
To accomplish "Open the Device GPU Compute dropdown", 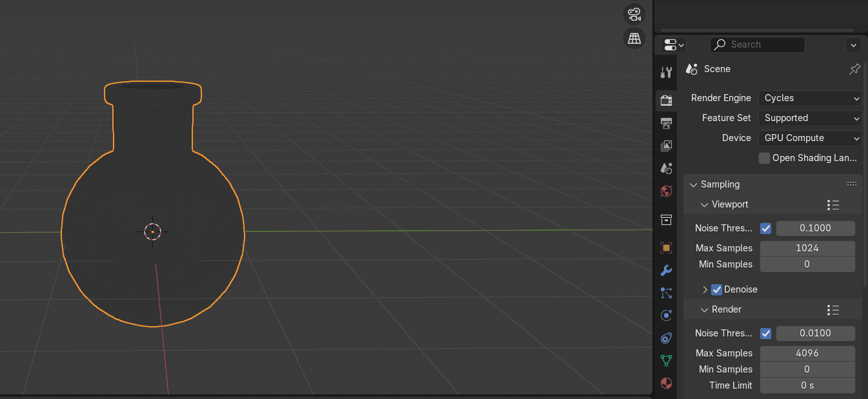I will tap(810, 138).
